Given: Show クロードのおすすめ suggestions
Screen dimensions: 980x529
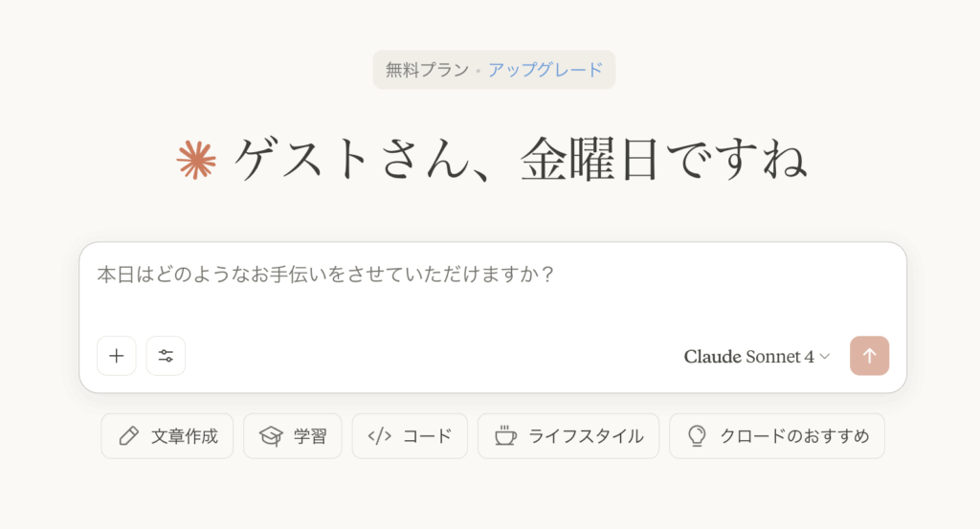Looking at the screenshot, I should click(x=777, y=436).
